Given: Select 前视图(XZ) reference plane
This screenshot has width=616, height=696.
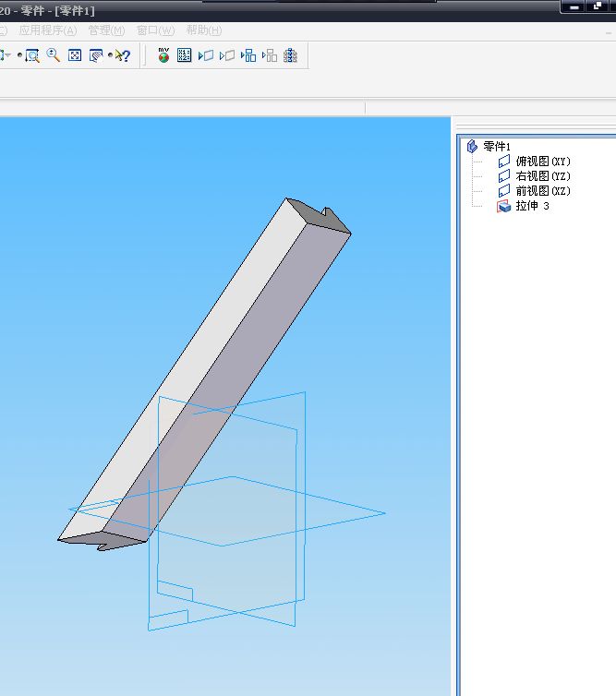Looking at the screenshot, I should pos(543,191).
